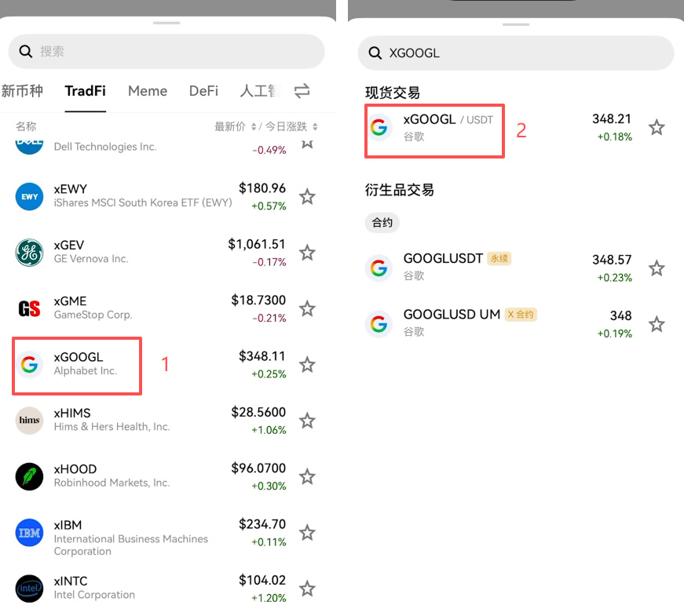Open the GOOGLUSDT 永续 contract
Image resolution: width=684 pixels, height=616 pixels.
(516, 268)
